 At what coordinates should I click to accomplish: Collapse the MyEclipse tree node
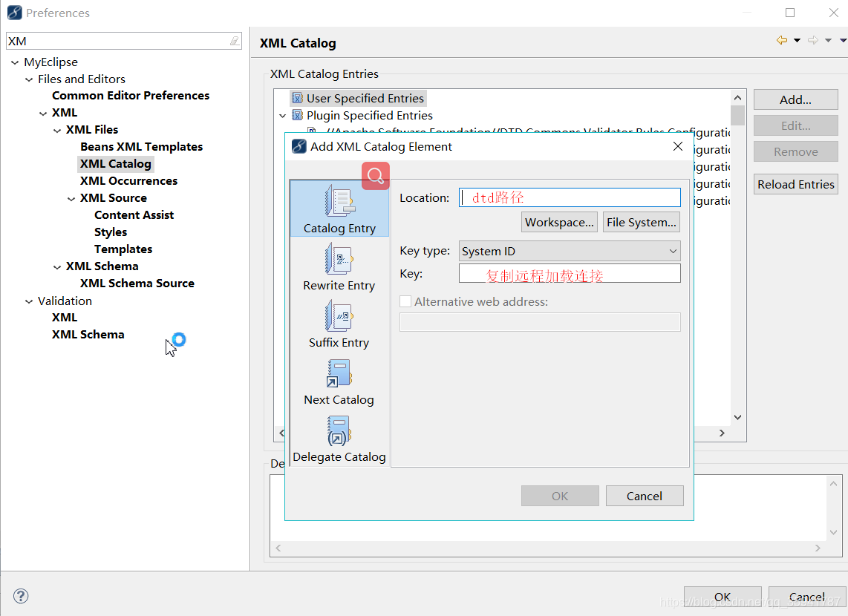pyautogui.click(x=15, y=62)
